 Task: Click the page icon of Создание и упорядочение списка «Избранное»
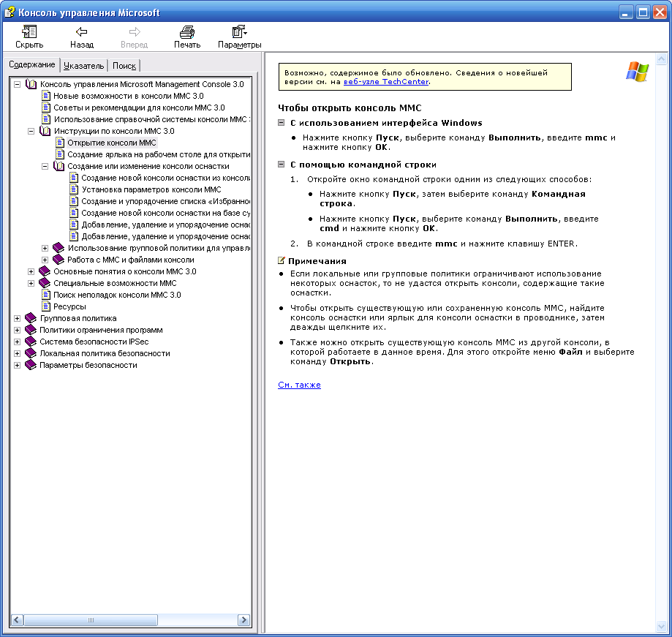pos(74,201)
